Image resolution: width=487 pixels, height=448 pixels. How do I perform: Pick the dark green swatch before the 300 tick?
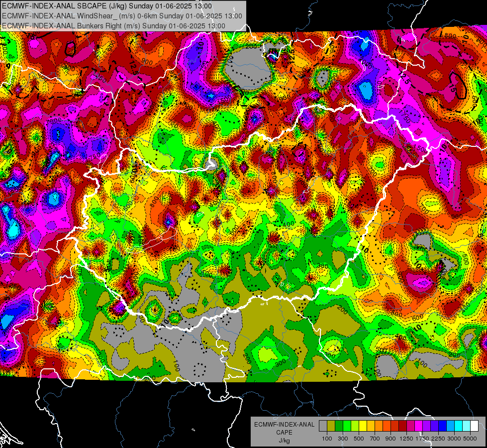(339, 426)
